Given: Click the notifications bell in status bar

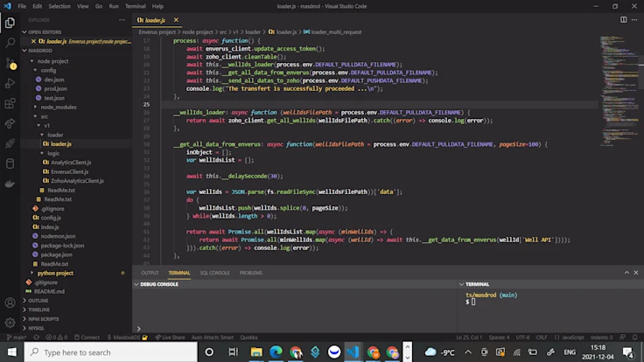Looking at the screenshot, I should pos(634,338).
